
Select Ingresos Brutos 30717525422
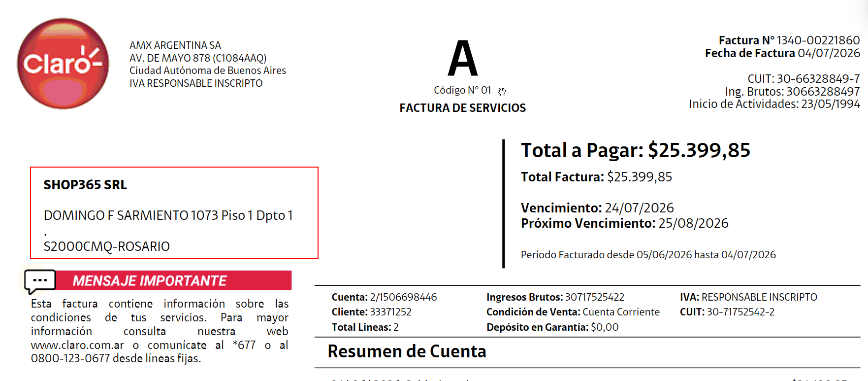coord(555,297)
